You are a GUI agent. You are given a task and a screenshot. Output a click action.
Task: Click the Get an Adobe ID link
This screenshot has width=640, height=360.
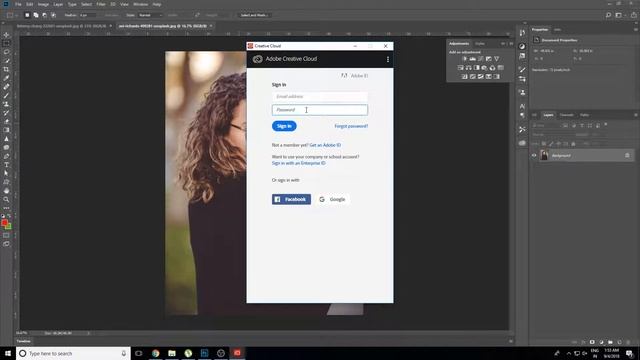pyautogui.click(x=325, y=145)
